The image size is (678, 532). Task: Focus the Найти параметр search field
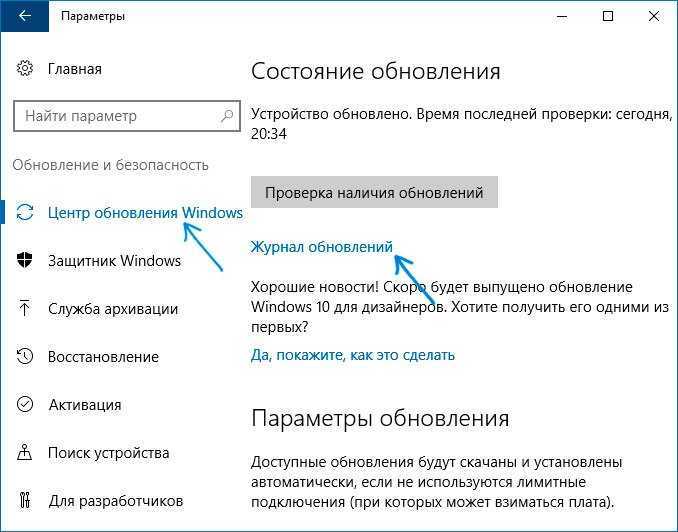[x=127, y=115]
